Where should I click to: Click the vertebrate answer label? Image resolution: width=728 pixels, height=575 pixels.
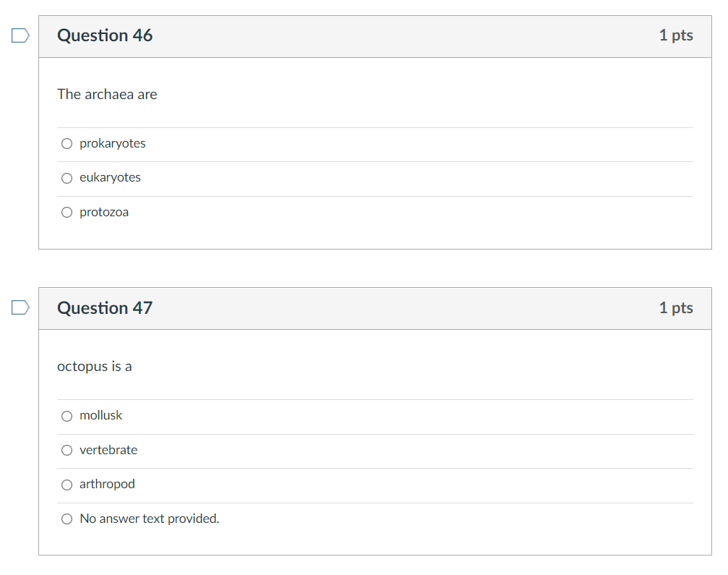pos(108,450)
